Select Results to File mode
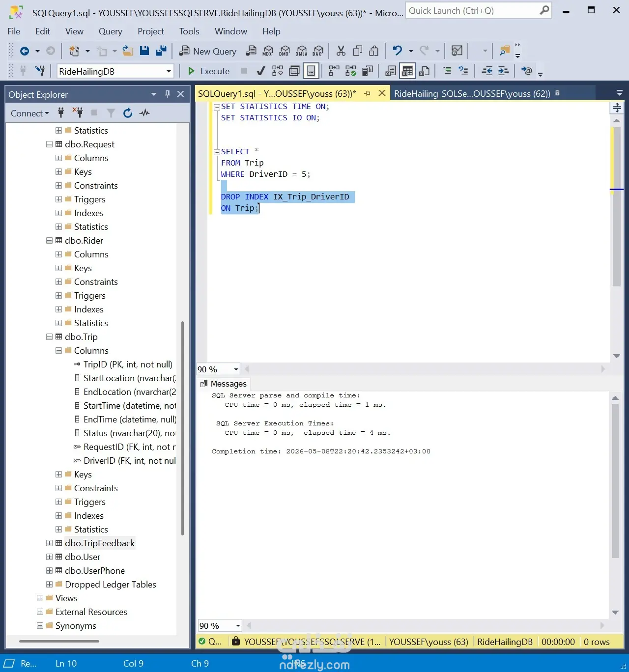This screenshot has height=672, width=629. [424, 71]
